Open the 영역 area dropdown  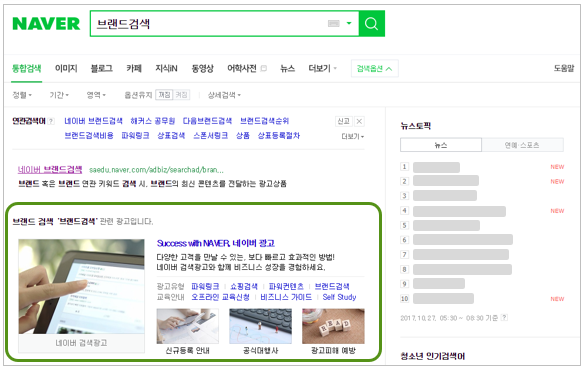(96, 95)
